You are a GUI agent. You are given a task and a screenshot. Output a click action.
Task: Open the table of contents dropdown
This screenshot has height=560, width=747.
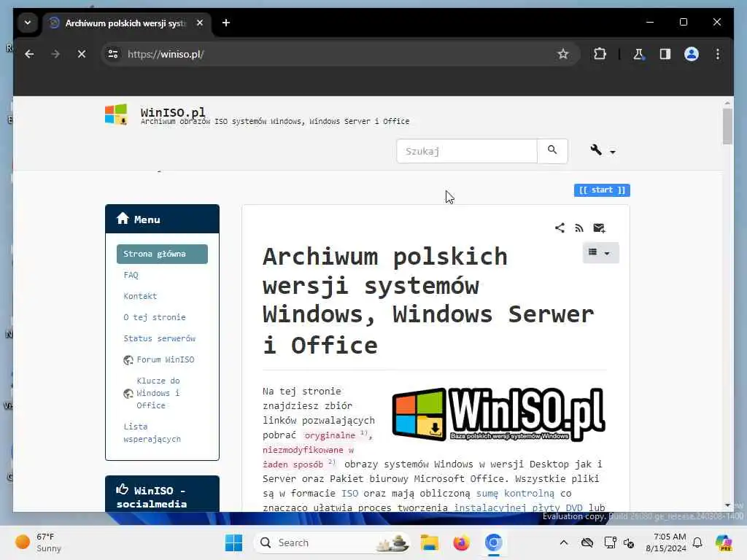(x=600, y=252)
